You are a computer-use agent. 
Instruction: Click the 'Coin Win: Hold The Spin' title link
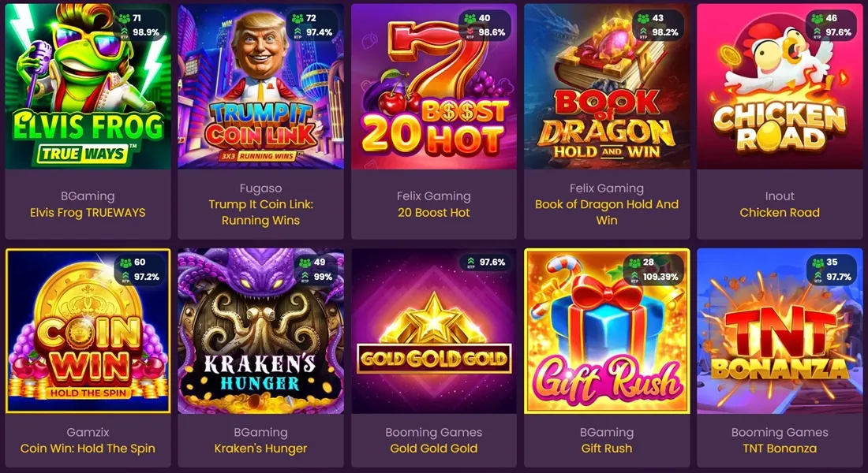pyautogui.click(x=88, y=449)
